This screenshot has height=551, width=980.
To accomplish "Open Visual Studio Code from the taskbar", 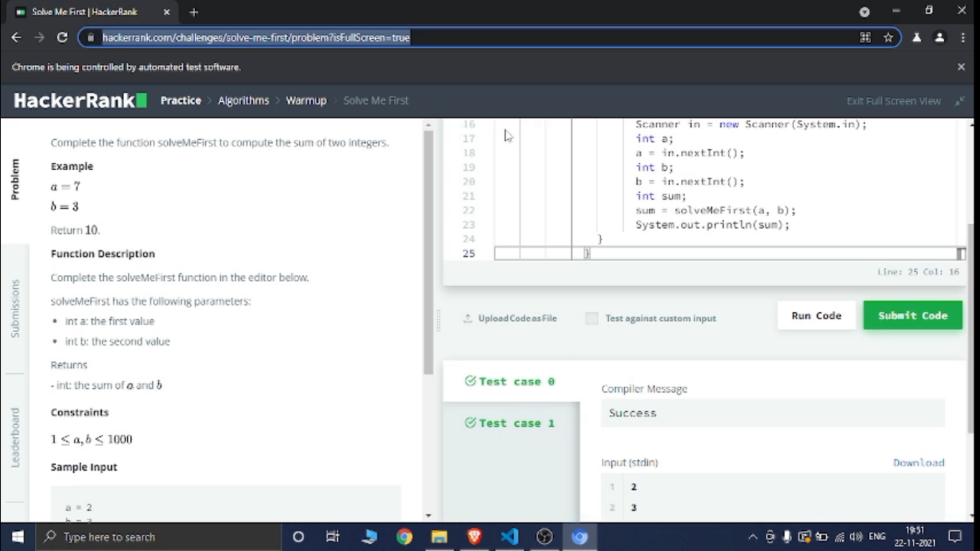I will click(x=509, y=537).
